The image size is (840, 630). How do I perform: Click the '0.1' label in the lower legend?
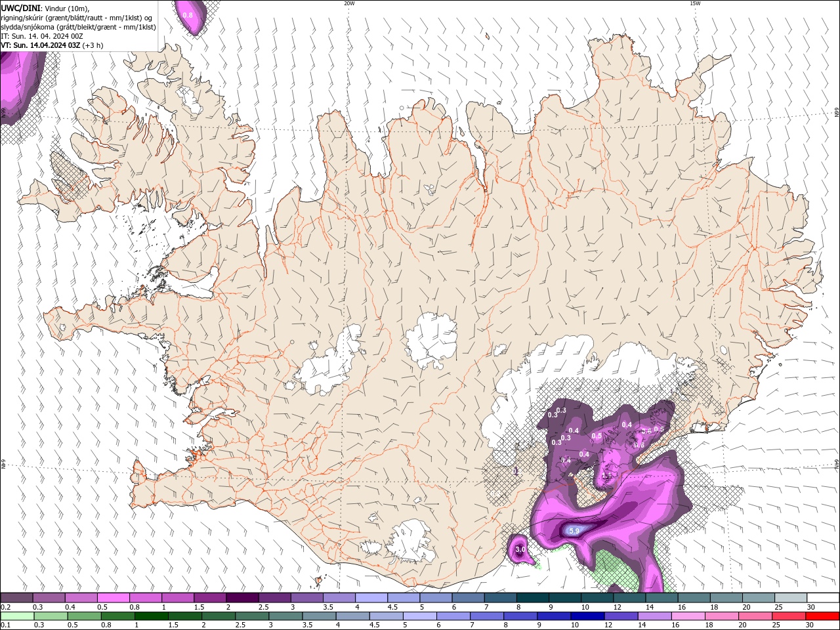click(5, 625)
